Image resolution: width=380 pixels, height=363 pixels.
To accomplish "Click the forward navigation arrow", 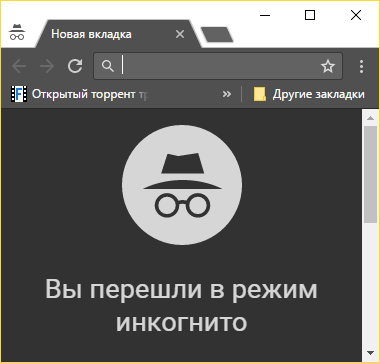I will pyautogui.click(x=47, y=66).
